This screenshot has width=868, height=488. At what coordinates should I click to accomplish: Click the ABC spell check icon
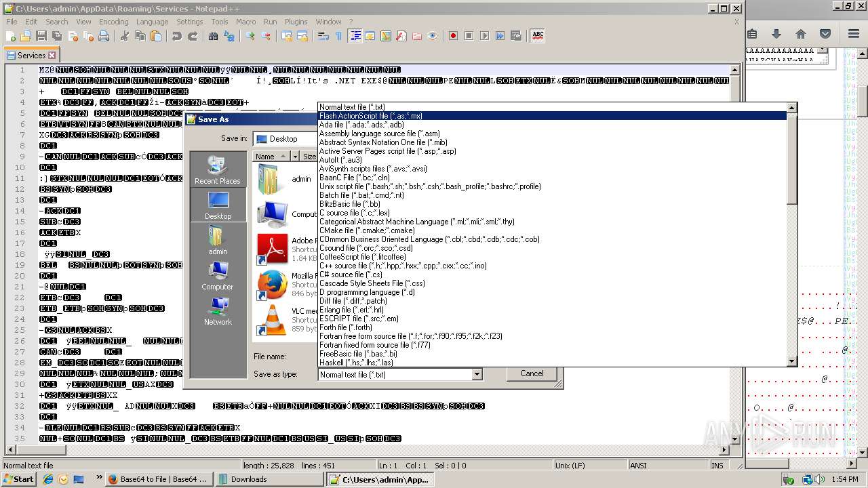(538, 36)
